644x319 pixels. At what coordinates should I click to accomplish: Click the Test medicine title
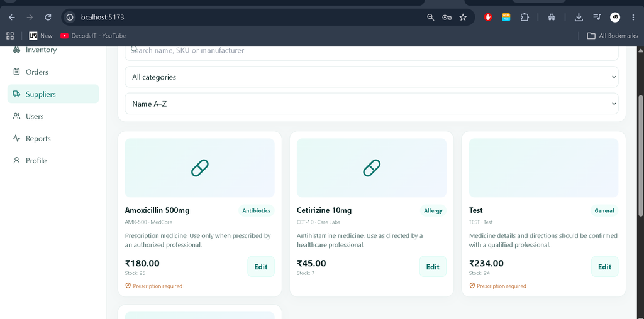[x=475, y=210]
